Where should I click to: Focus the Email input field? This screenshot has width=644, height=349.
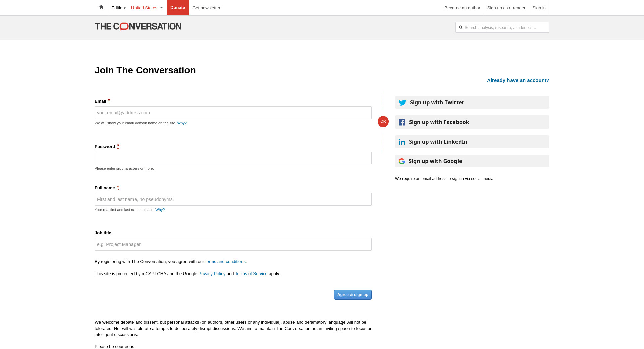233,113
